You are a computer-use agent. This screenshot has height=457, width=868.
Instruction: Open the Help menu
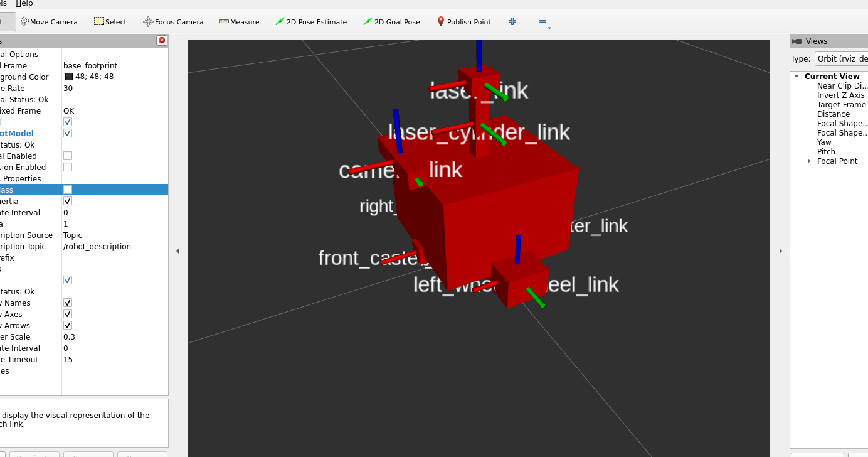[24, 4]
